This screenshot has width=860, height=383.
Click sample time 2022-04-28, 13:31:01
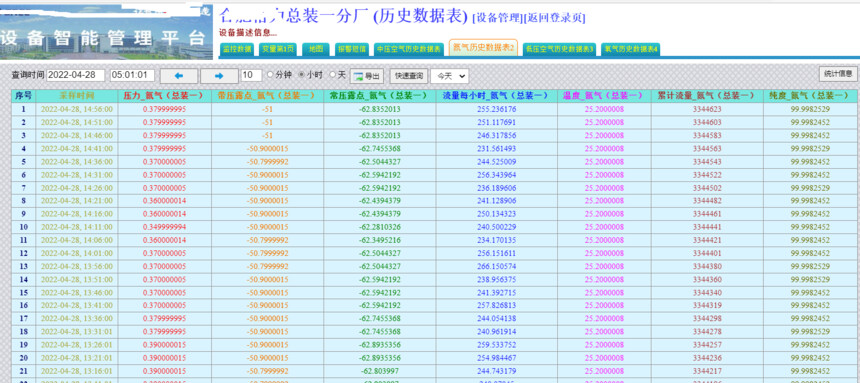[x=77, y=331]
